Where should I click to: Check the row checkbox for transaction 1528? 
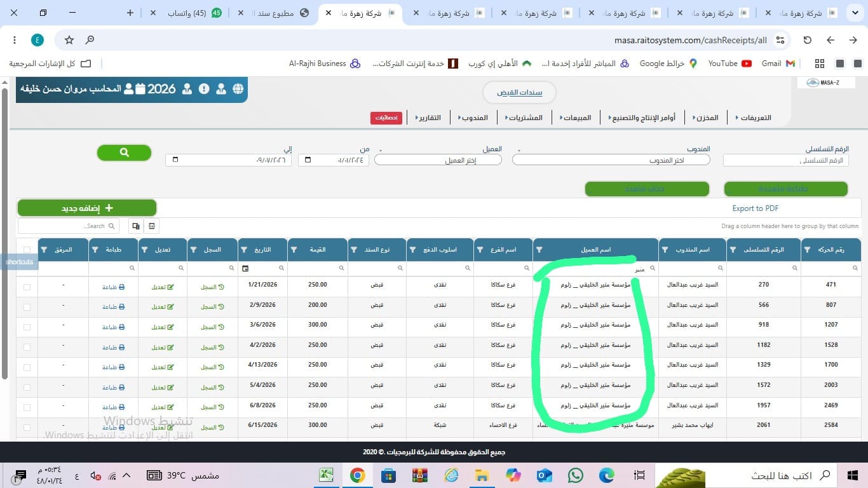tap(27, 348)
